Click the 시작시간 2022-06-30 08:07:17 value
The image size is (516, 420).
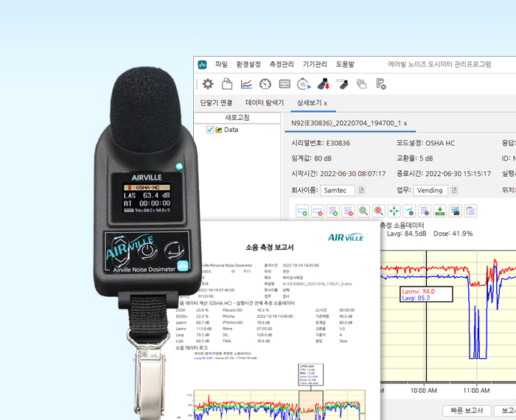[353, 174]
